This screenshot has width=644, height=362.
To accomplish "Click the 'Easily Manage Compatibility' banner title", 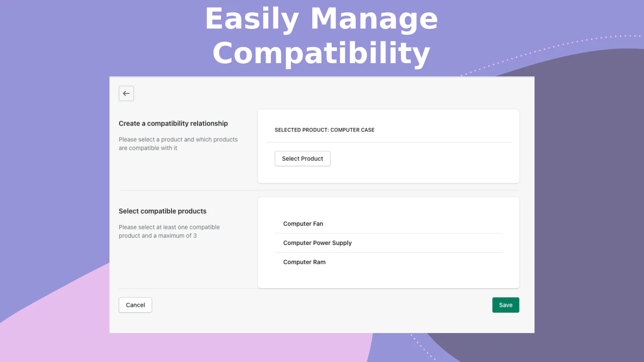I will [x=322, y=35].
